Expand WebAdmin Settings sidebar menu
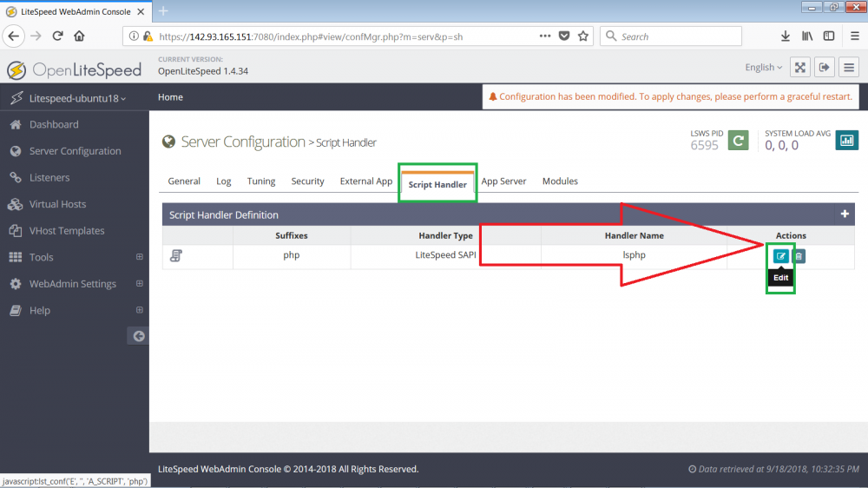This screenshot has width=868, height=488. click(140, 284)
